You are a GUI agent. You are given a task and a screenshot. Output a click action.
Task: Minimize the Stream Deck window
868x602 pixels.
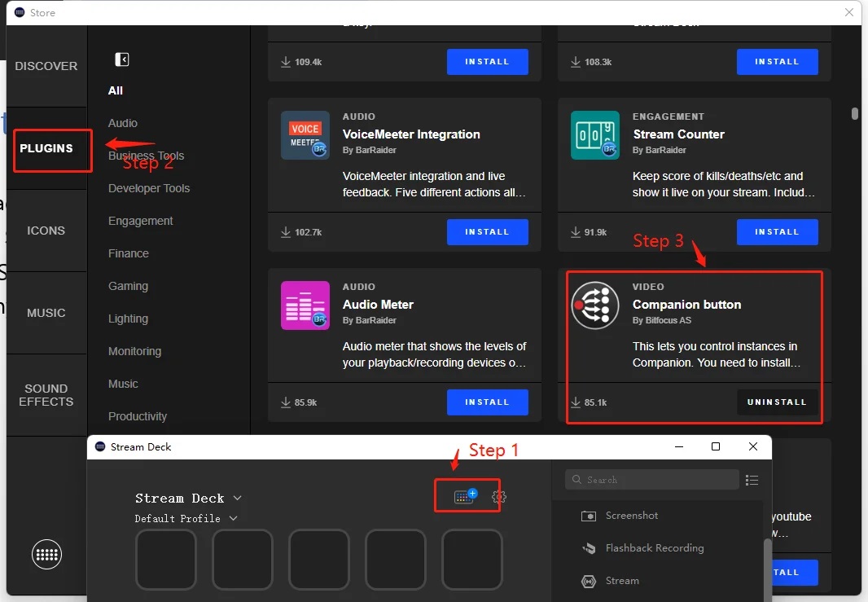pyautogui.click(x=679, y=446)
